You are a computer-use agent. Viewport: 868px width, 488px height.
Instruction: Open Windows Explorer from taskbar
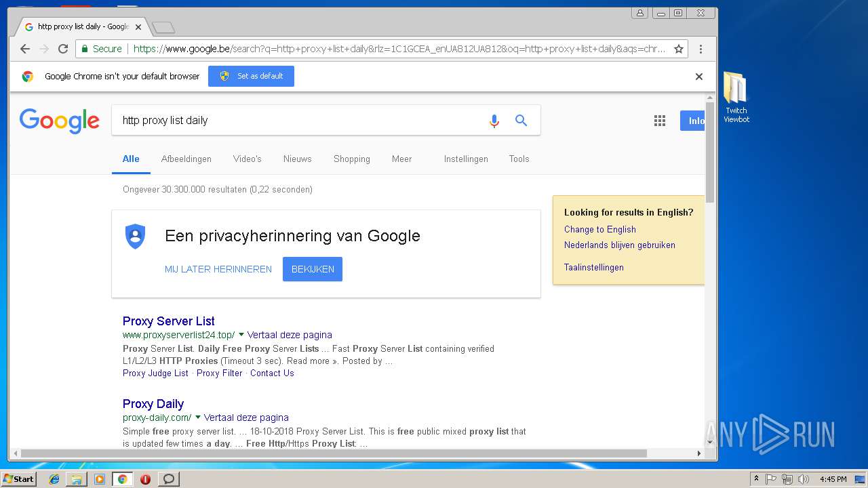coord(77,479)
